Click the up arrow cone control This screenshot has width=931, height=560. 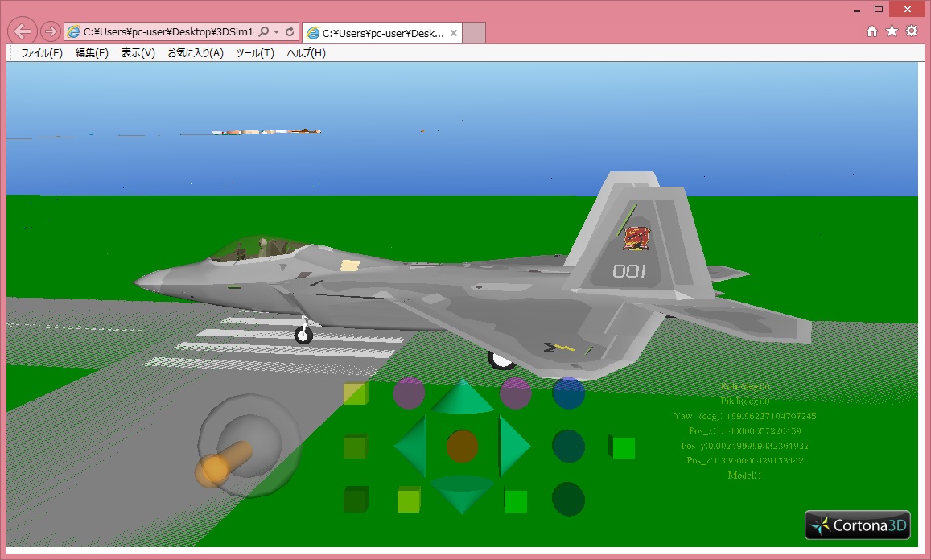(461, 397)
